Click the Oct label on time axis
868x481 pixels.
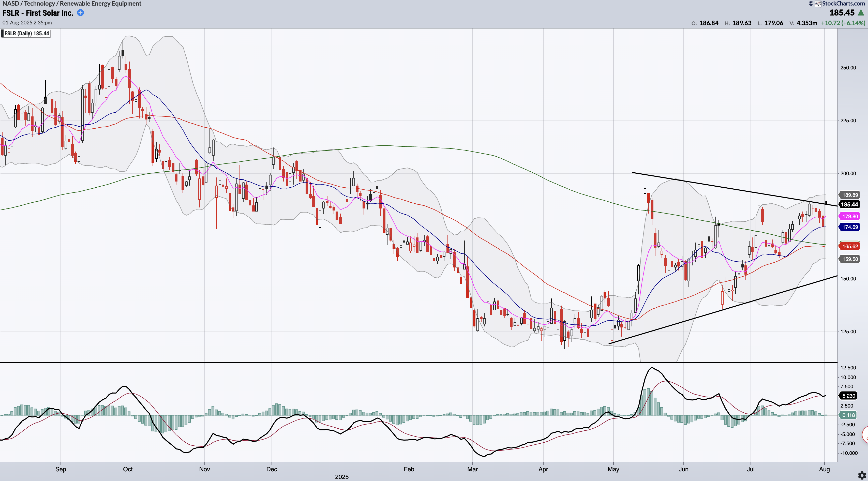point(128,469)
